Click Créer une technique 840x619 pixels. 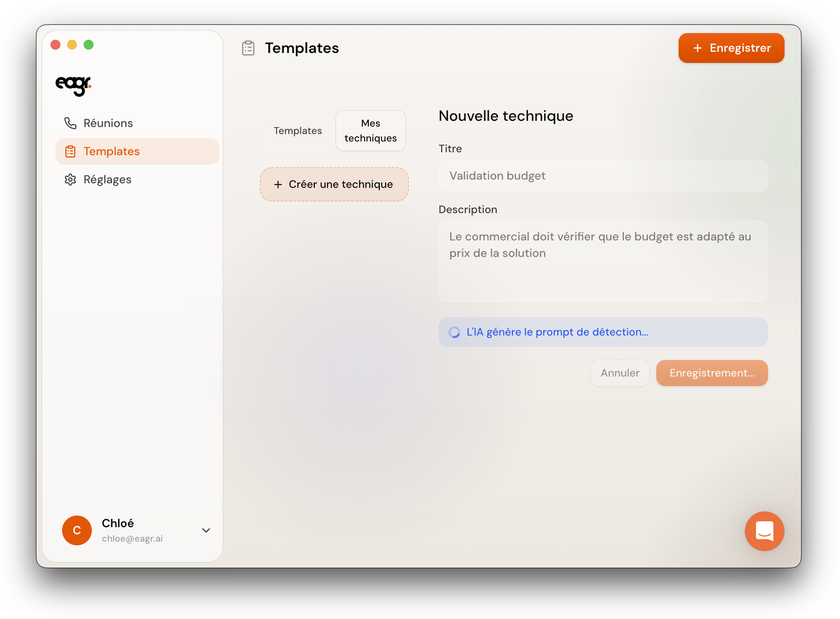pos(334,185)
